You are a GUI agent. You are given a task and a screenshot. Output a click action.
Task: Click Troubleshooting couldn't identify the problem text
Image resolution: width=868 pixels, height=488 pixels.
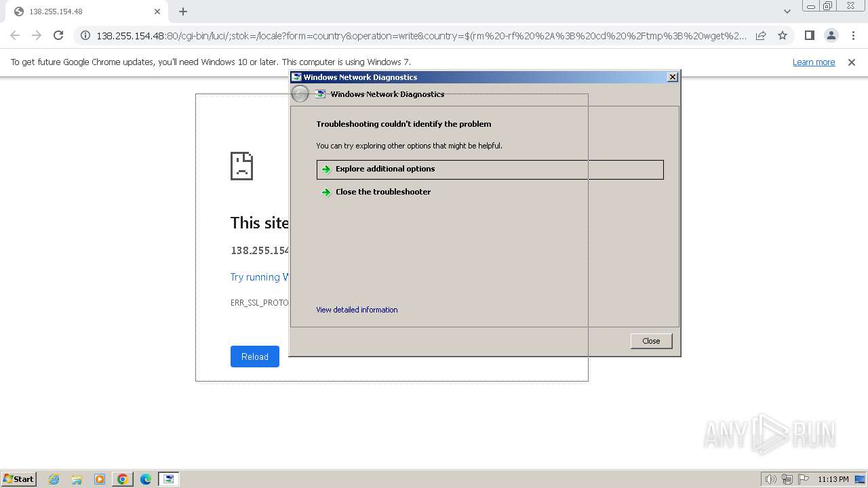point(403,124)
